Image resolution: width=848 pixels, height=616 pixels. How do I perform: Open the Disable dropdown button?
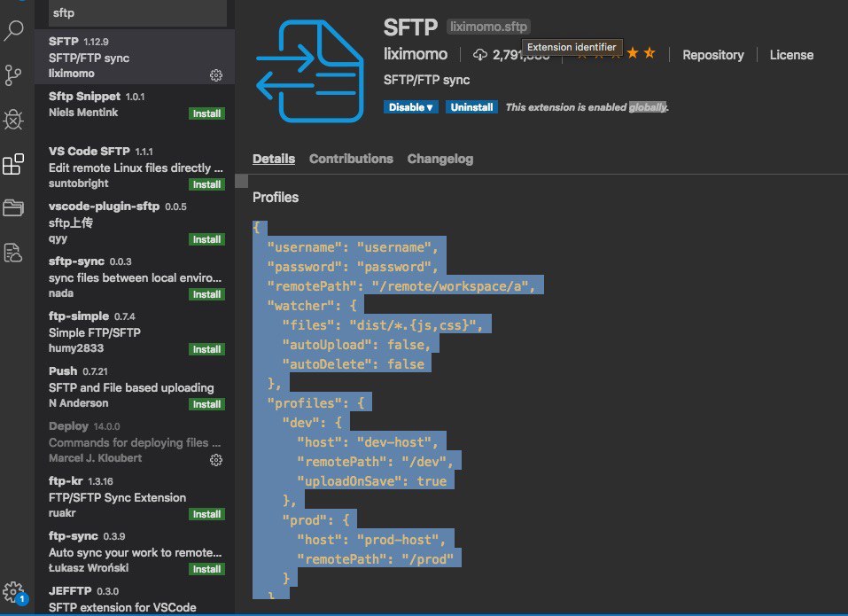411,107
